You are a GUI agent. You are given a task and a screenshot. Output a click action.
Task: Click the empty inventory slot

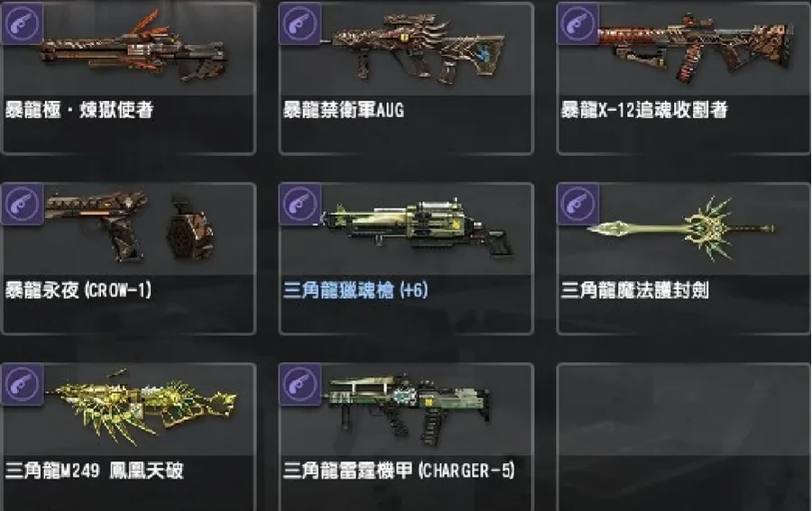coord(684,437)
